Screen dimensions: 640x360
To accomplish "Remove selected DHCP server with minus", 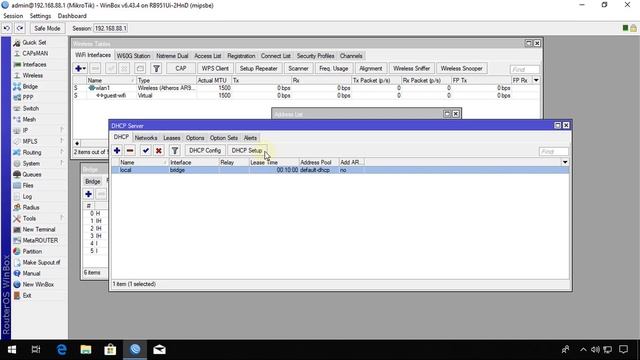I will (x=130, y=151).
